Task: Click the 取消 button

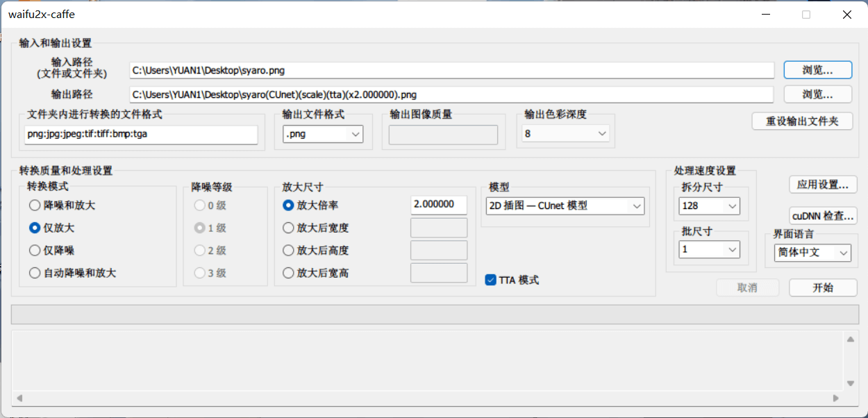Action: 746,287
